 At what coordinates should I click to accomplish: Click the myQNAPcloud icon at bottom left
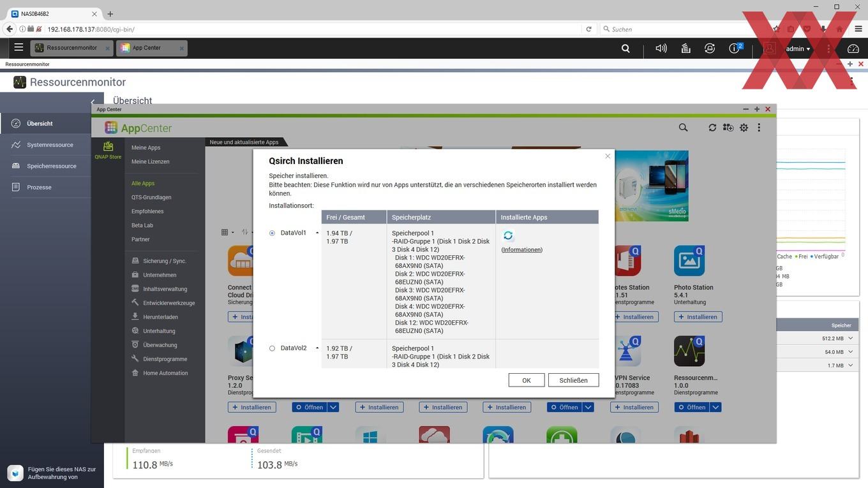(15, 473)
